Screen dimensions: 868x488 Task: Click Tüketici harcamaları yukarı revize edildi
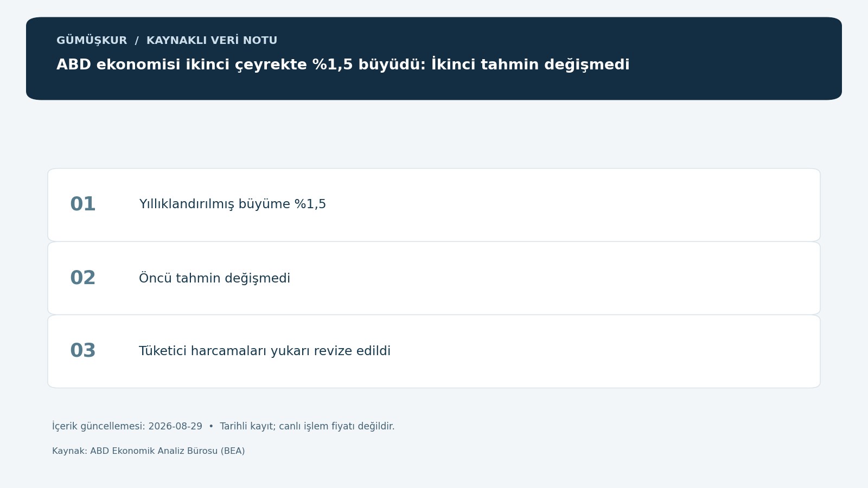[265, 351]
